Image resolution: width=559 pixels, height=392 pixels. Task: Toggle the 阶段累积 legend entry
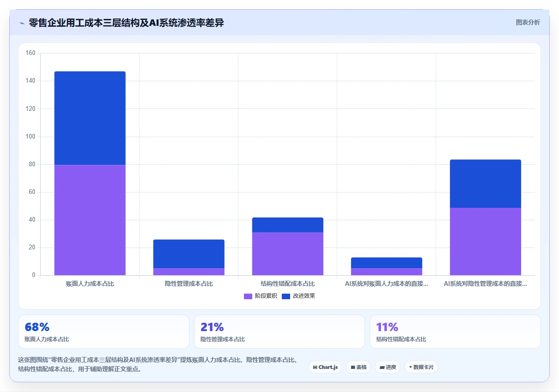(x=261, y=296)
